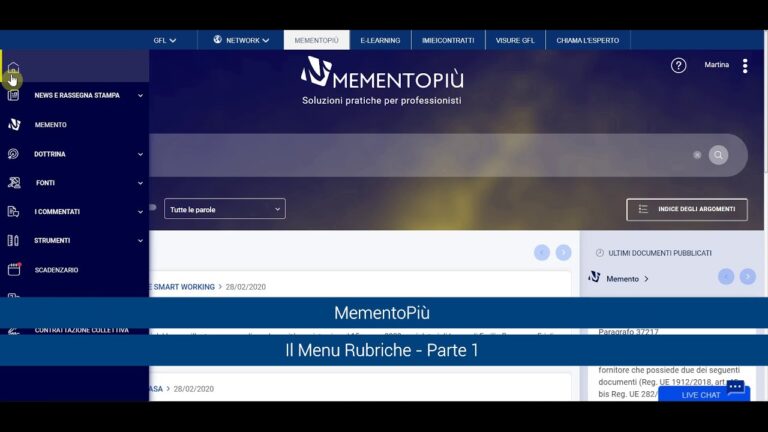
Task: Click the home icon in the sidebar
Action: (x=13, y=68)
